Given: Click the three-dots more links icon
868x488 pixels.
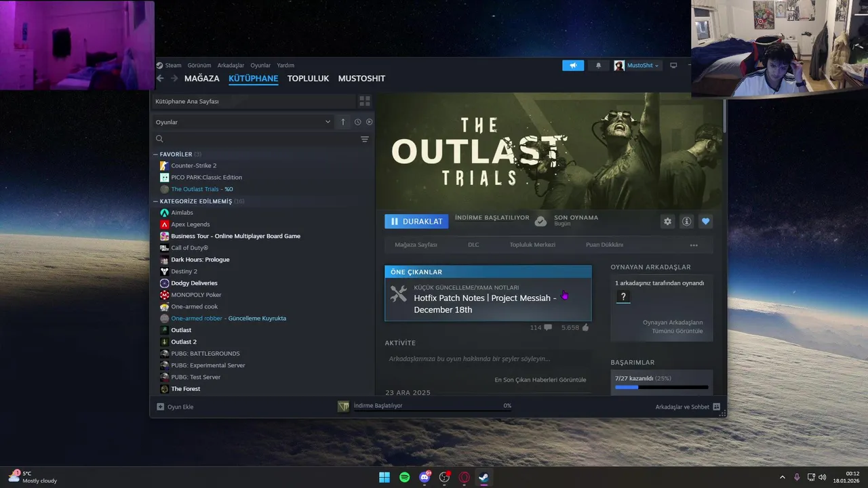Looking at the screenshot, I should pyautogui.click(x=694, y=245).
